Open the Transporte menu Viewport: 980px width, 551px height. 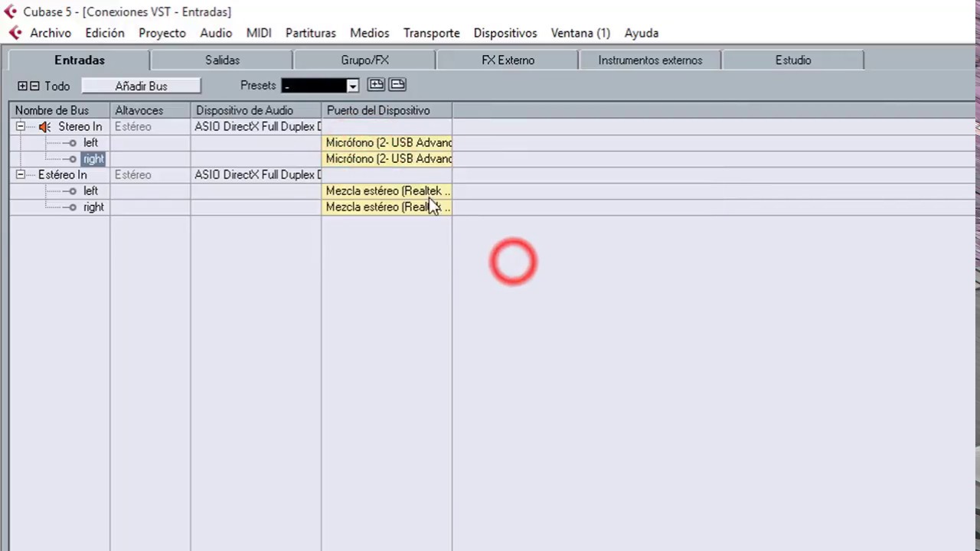pyautogui.click(x=432, y=33)
